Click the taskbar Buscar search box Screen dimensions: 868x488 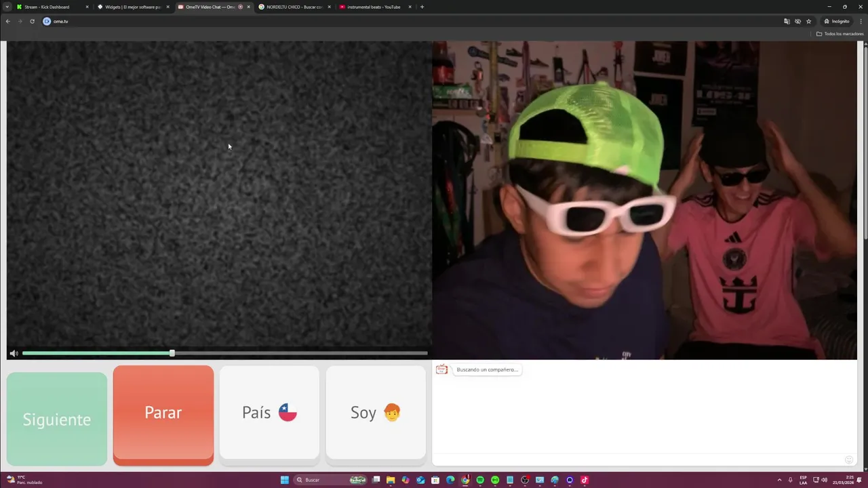point(330,480)
